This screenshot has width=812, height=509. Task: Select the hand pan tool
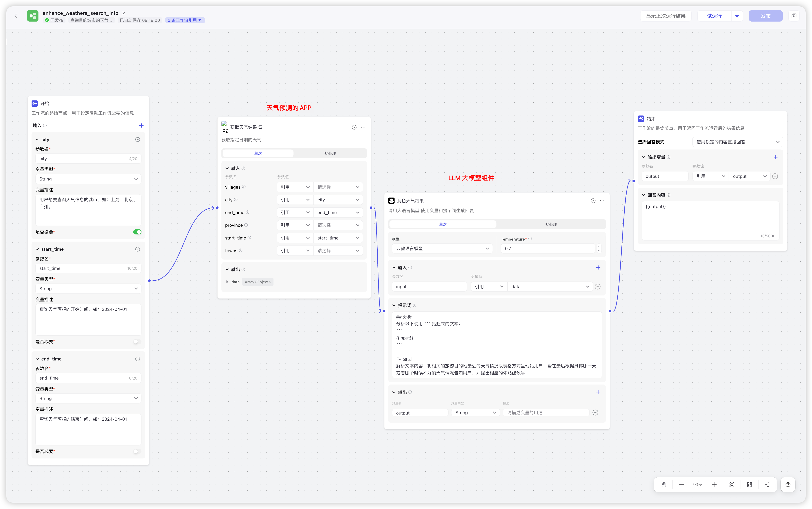click(x=664, y=485)
